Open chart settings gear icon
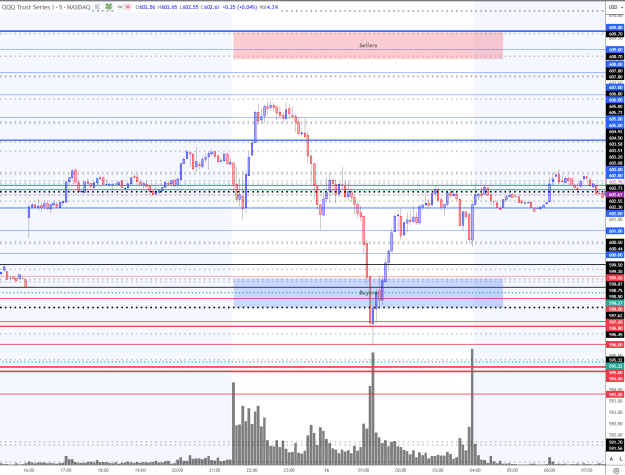Viewport: 625px width, 475px height. point(616,471)
